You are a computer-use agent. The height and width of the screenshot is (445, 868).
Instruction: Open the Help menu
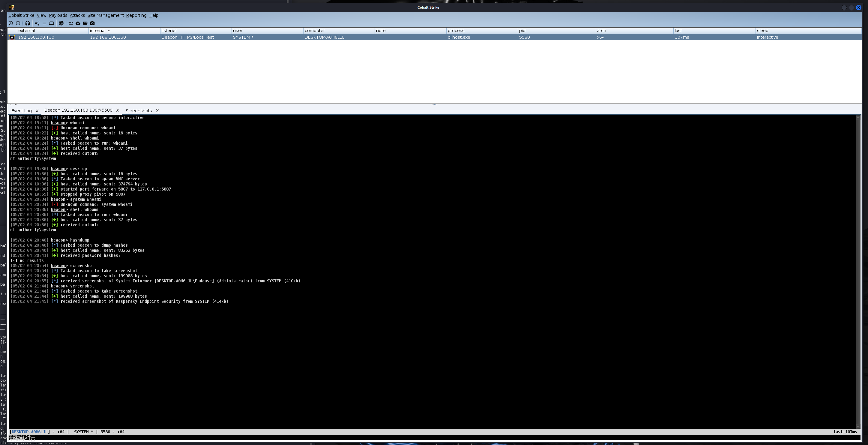click(154, 16)
